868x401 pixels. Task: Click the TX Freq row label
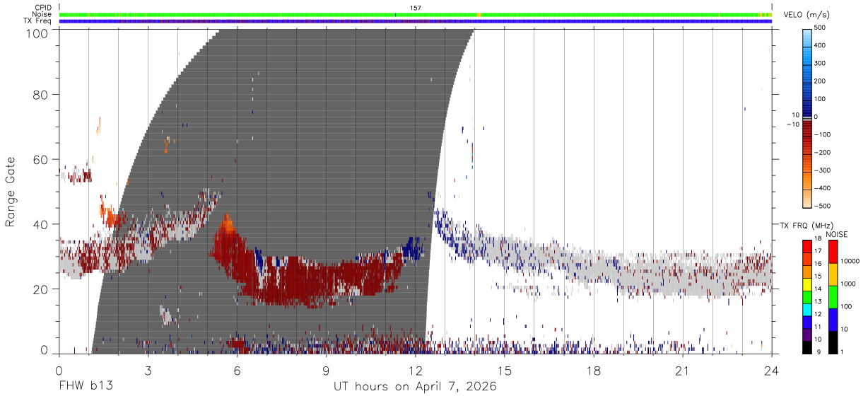37,21
